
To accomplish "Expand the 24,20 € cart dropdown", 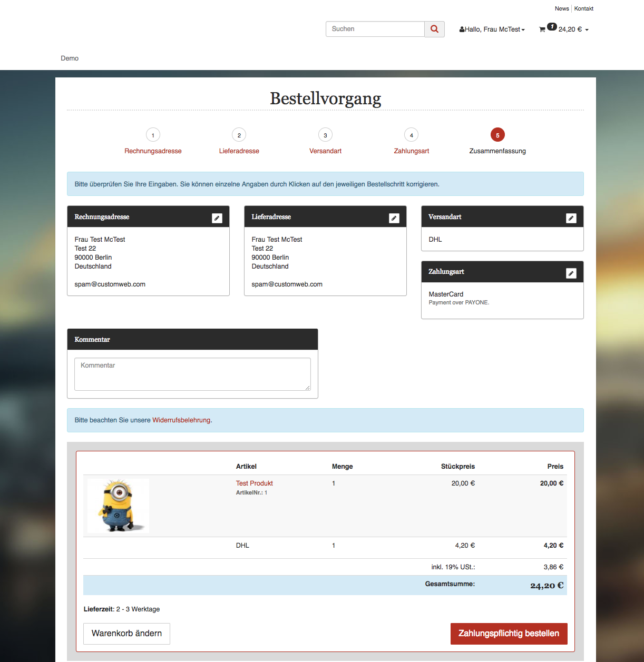I will [573, 29].
